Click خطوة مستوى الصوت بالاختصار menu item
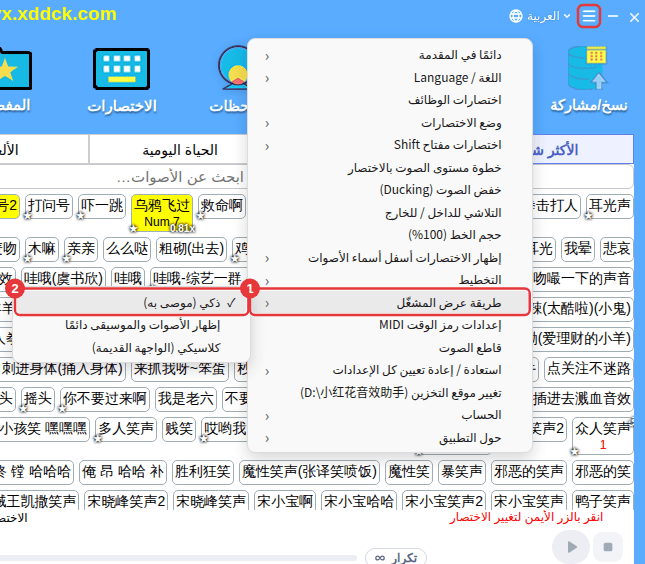The height and width of the screenshot is (564, 645). (390, 168)
